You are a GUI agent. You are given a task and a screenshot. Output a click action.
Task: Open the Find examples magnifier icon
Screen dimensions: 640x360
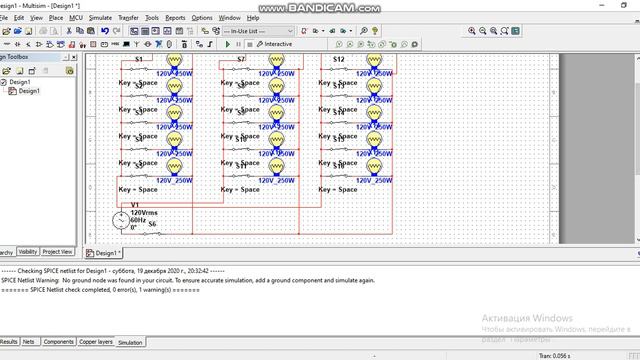[363, 31]
